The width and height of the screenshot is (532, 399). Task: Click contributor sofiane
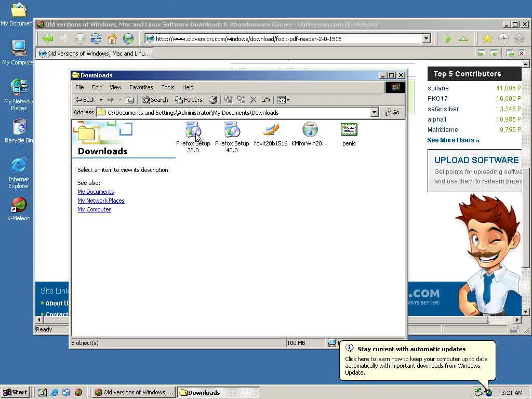(438, 88)
